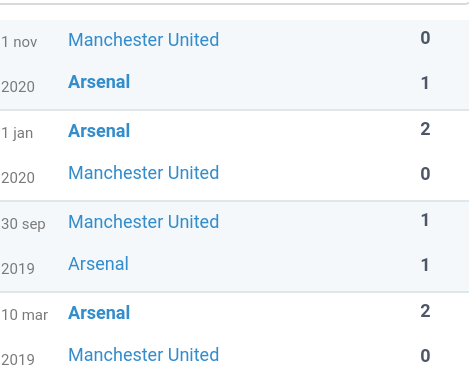Click the 1 nov date label

pyautogui.click(x=19, y=42)
